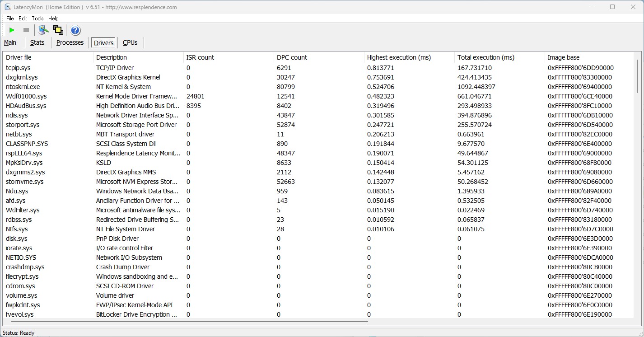Click ISR count value 24801
The image size is (644, 337).
(x=195, y=96)
